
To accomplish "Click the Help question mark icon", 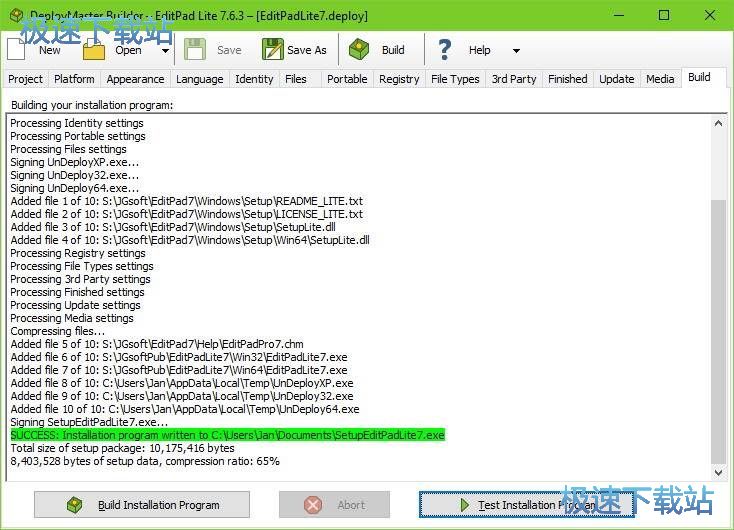I will point(444,50).
